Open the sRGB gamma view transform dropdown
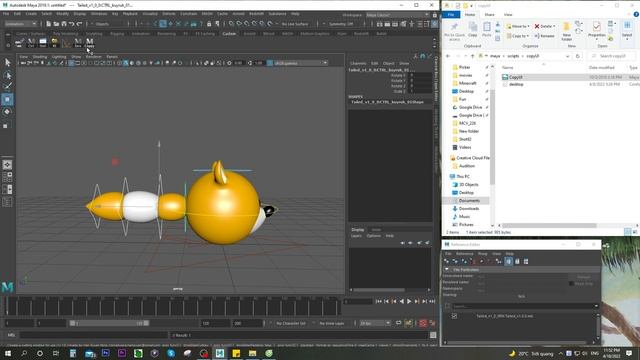Image resolution: width=640 pixels, height=360 pixels. coord(300,63)
